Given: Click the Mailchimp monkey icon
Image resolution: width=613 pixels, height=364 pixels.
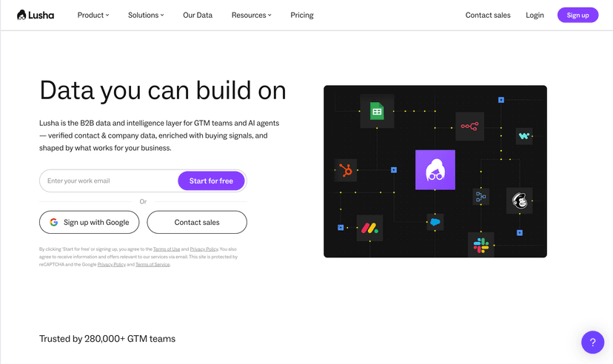Looking at the screenshot, I should pos(520,200).
